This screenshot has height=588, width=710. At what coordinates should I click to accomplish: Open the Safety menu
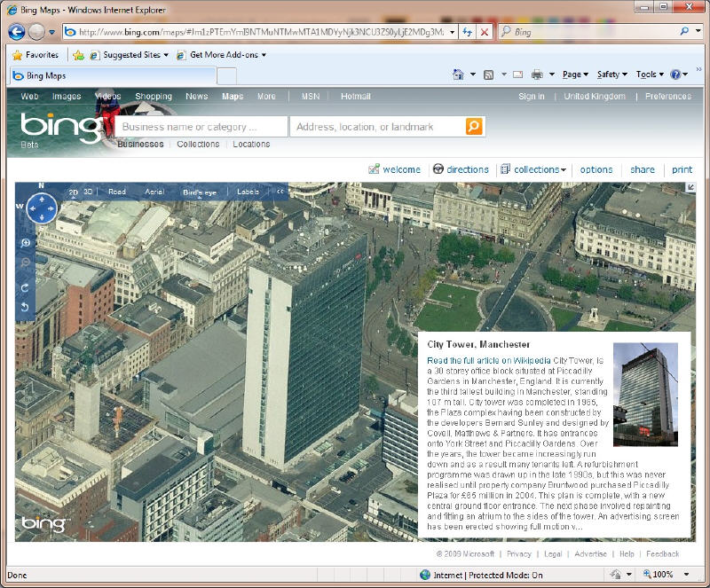[x=611, y=74]
